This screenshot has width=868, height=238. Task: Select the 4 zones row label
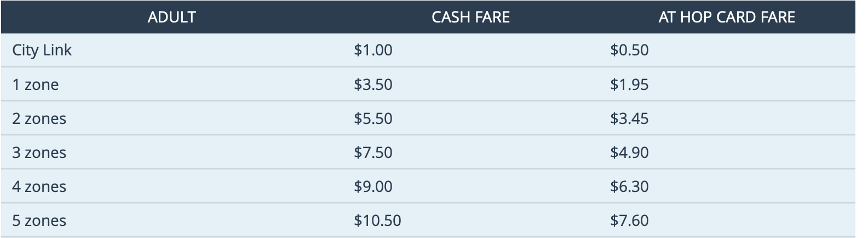tap(39, 186)
